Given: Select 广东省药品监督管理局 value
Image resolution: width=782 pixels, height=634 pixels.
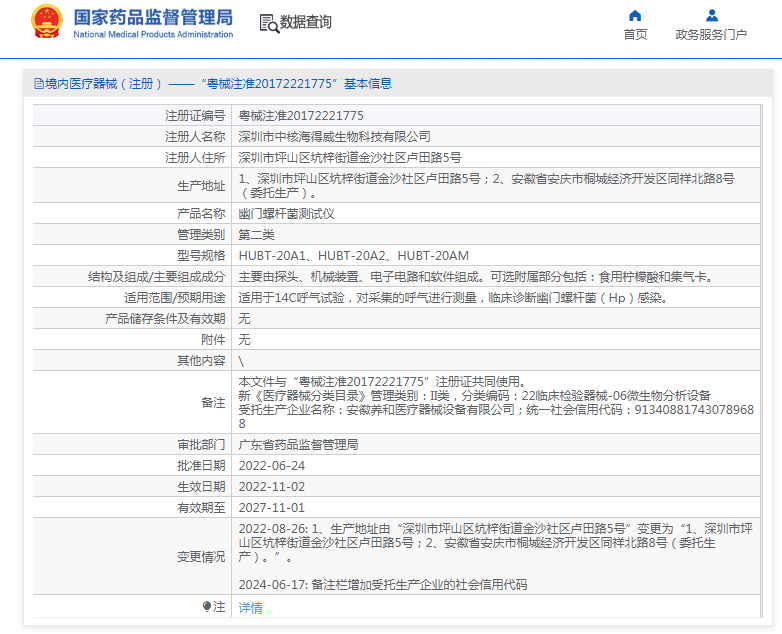Looking at the screenshot, I should tap(298, 444).
